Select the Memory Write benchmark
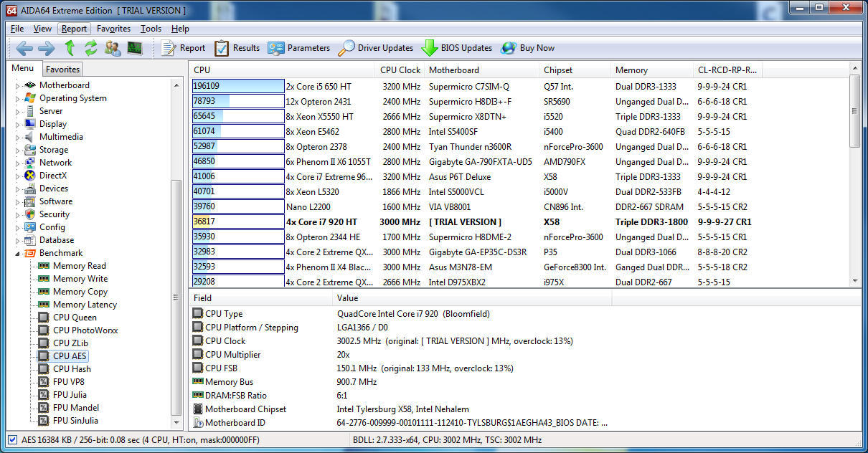 (x=80, y=279)
